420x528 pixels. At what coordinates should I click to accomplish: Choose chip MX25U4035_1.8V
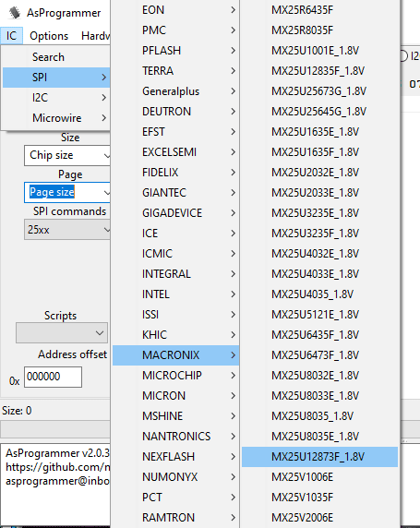(x=319, y=294)
